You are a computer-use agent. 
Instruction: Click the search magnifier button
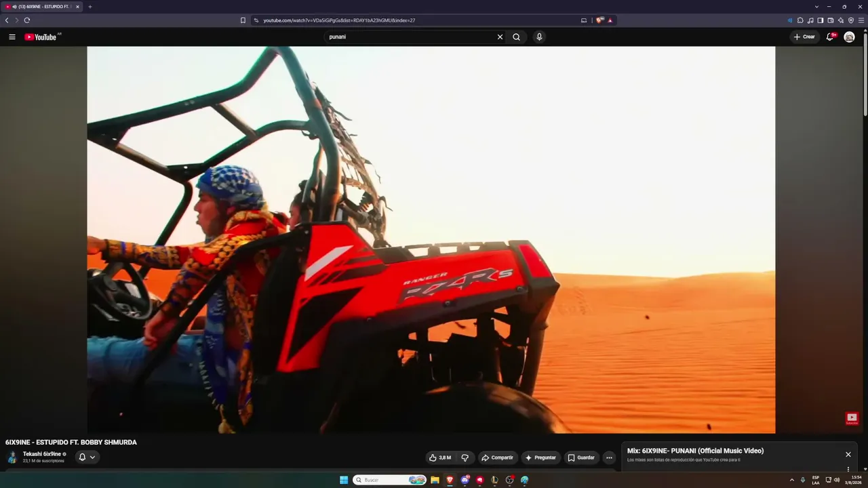click(x=517, y=37)
